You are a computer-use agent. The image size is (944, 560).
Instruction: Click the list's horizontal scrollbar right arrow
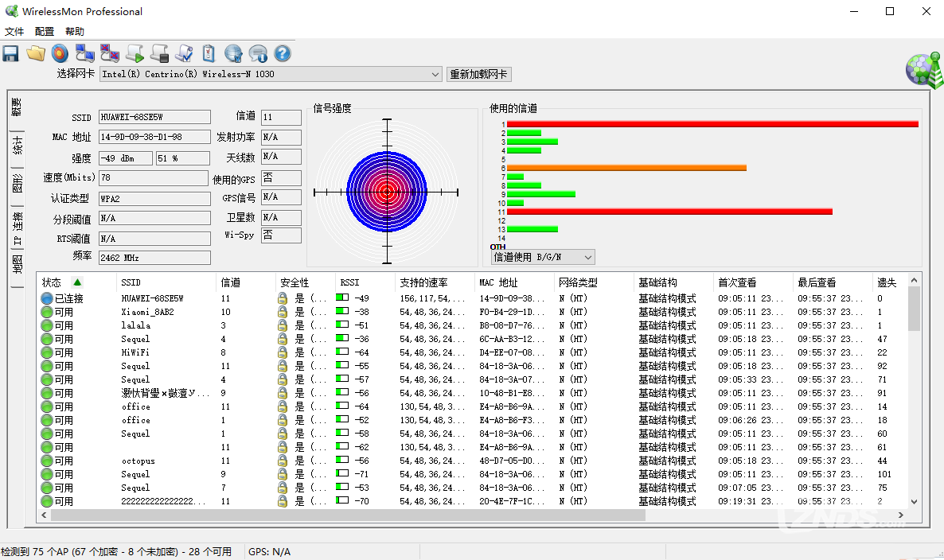click(x=901, y=515)
